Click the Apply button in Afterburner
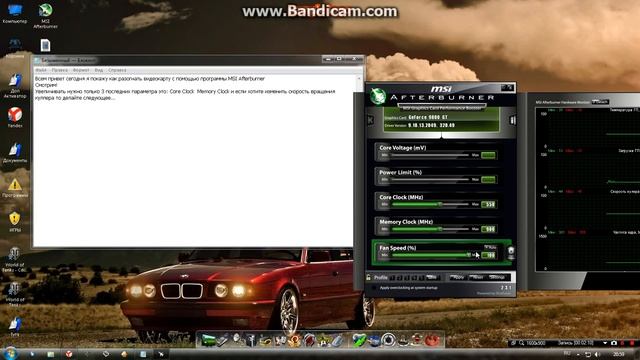 457,278
